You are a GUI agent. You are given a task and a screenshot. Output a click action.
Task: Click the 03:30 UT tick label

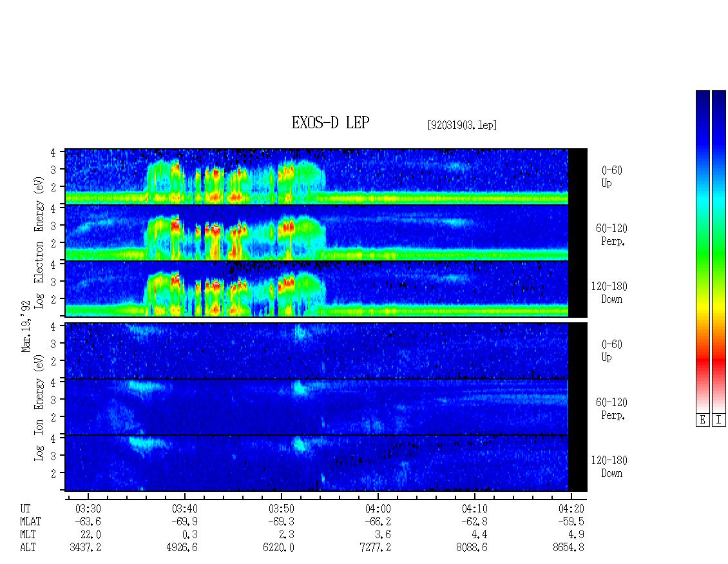tap(88, 509)
